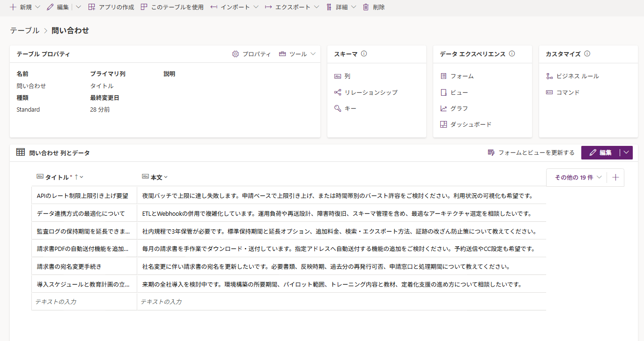Go back via the 'テーブル' breadcrumb link
The height and width of the screenshot is (341, 644).
pos(25,30)
